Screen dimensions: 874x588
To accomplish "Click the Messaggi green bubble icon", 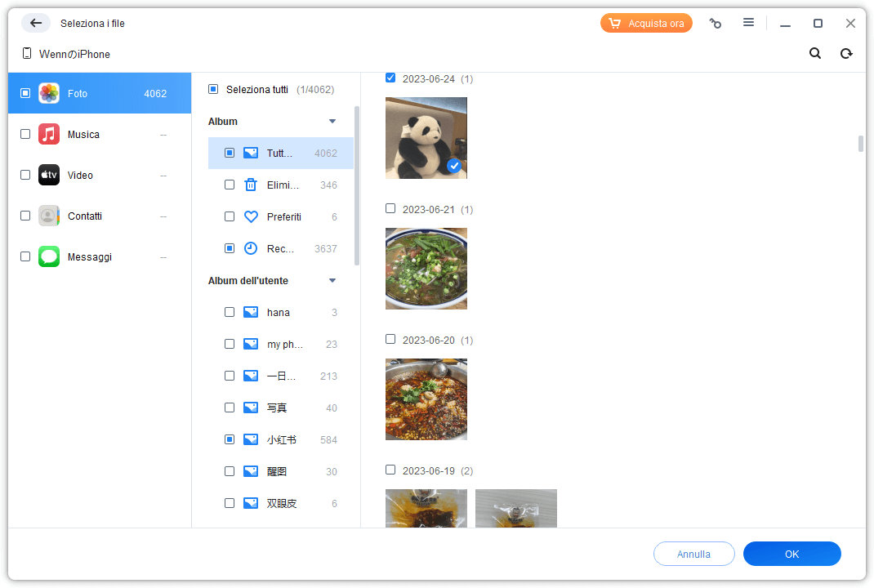I will coord(49,257).
